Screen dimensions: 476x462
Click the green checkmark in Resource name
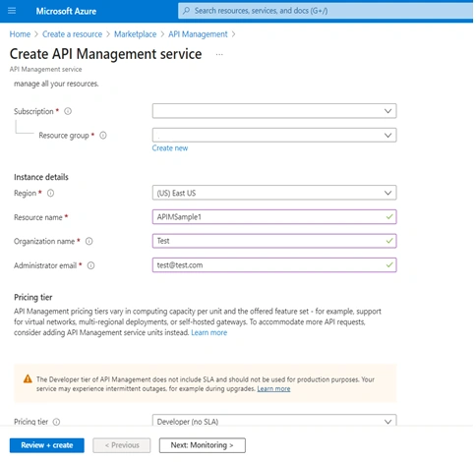point(389,216)
